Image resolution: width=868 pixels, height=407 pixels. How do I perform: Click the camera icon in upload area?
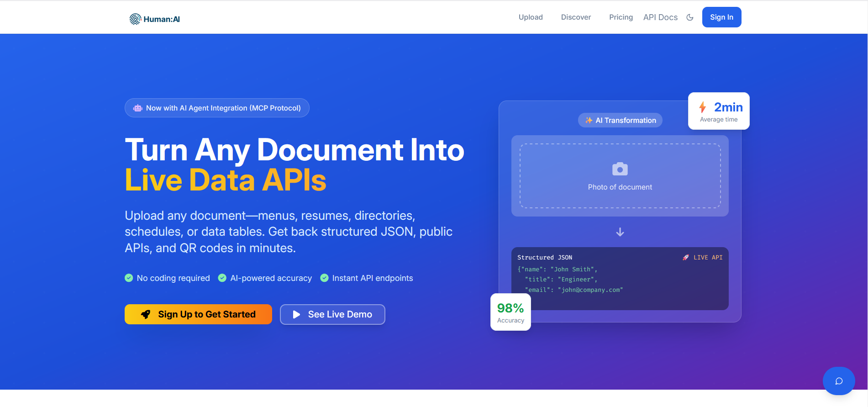[x=620, y=169]
